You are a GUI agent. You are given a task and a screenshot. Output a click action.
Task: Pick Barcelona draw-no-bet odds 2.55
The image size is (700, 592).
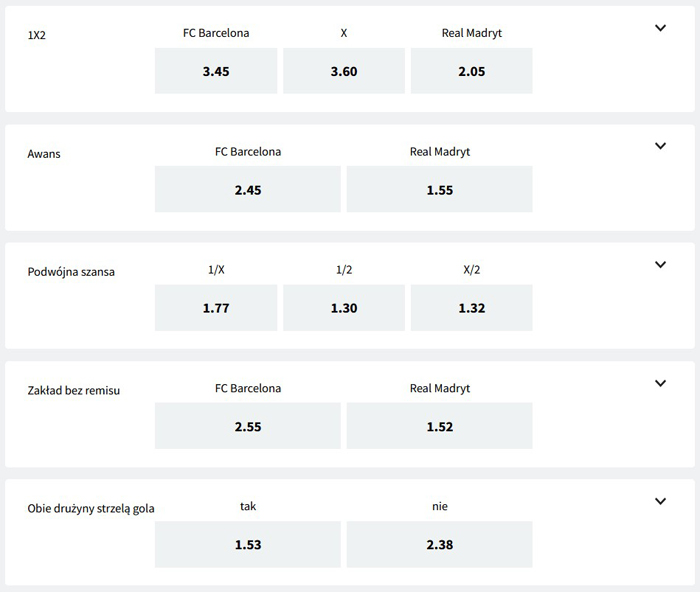(248, 426)
